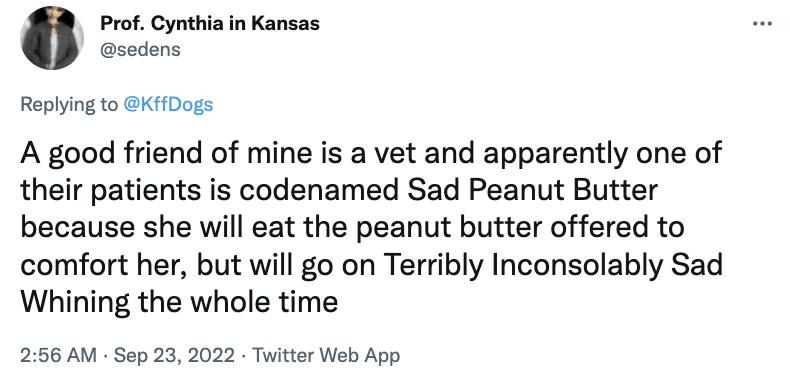Click the last line 'Whining the whole time'
Viewport: 790px width, 378px height.
point(179,302)
